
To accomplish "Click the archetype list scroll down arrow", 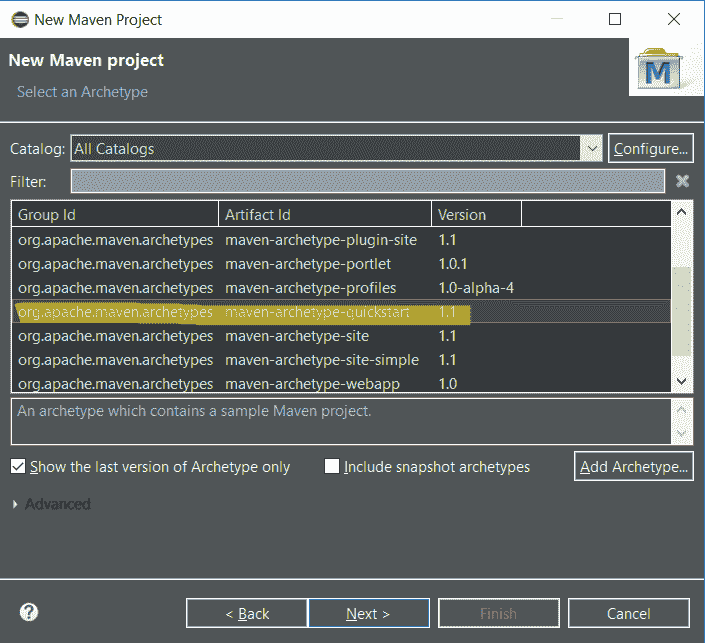I will click(x=682, y=381).
